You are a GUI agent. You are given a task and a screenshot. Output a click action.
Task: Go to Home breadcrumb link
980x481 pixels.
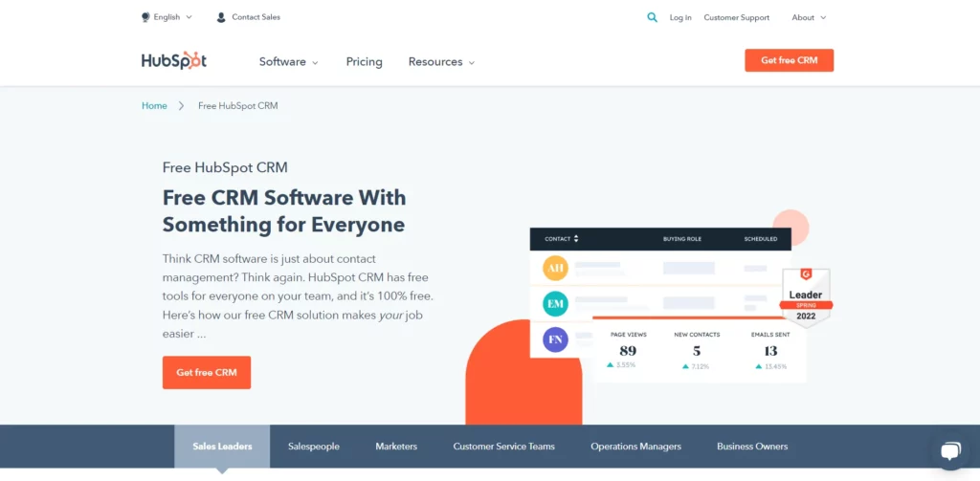154,105
